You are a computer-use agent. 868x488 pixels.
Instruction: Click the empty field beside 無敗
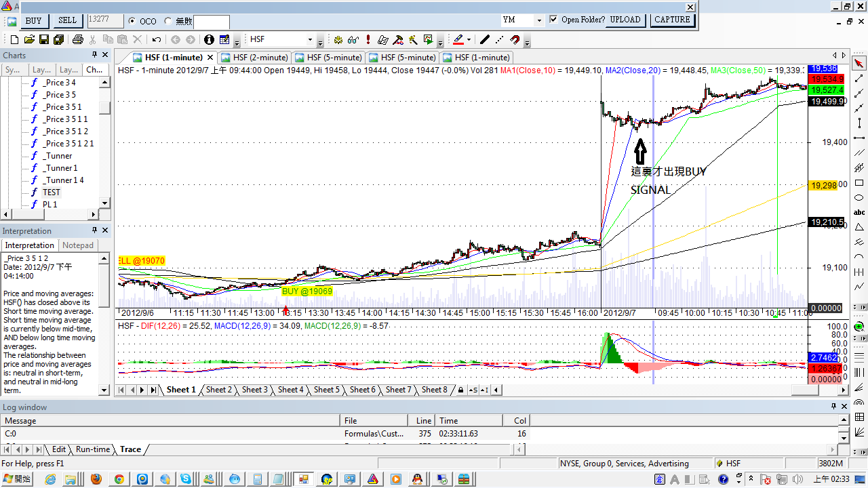212,22
